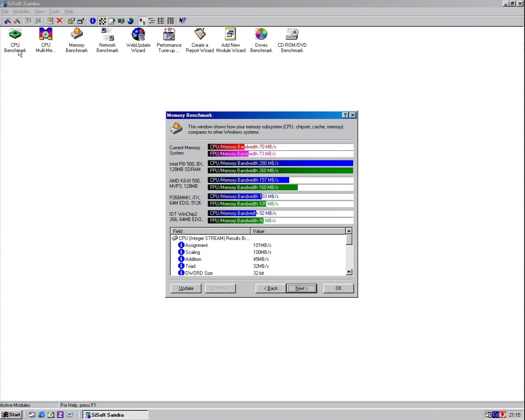Open the Add New Module Wizard icon
This screenshot has width=525, height=420.
pyautogui.click(x=231, y=40)
